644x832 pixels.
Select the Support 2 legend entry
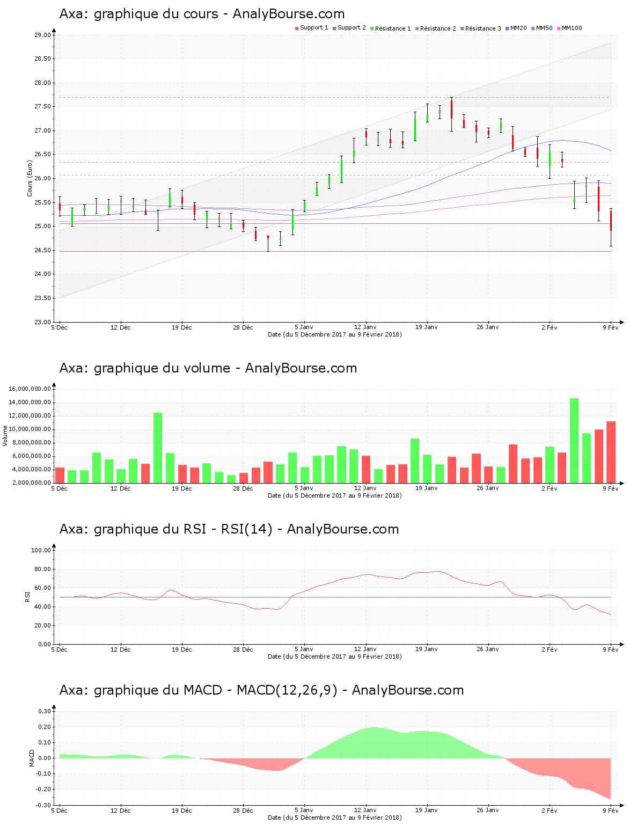tap(351, 28)
